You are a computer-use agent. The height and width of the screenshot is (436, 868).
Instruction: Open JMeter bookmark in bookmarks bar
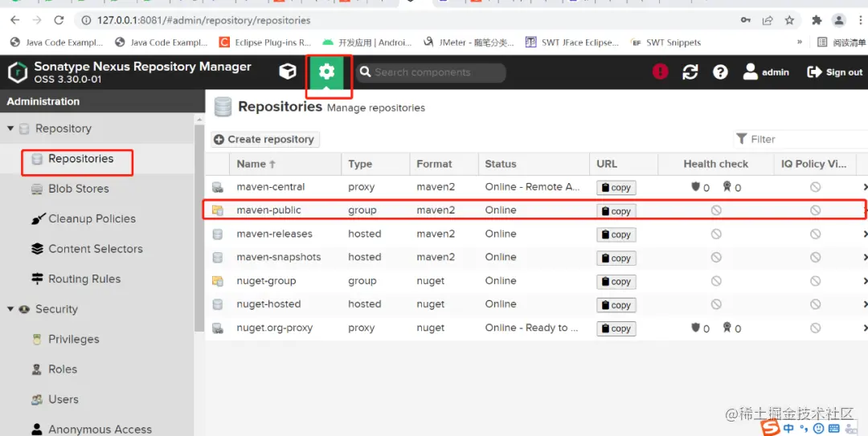coord(469,43)
